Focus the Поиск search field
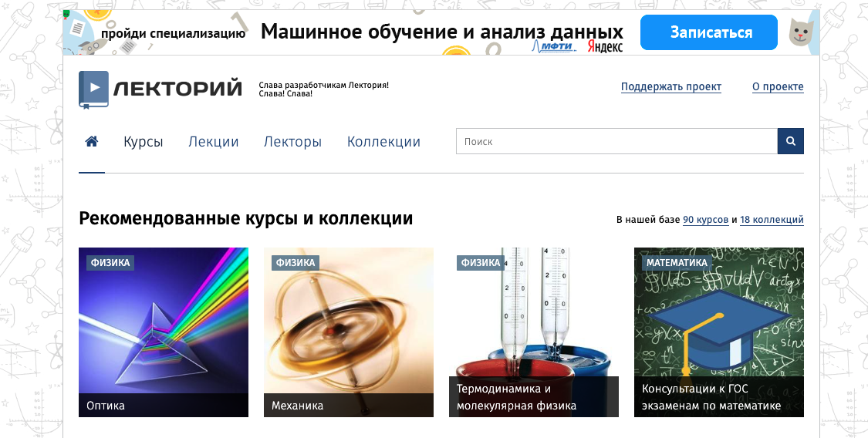The image size is (868, 438). [616, 141]
